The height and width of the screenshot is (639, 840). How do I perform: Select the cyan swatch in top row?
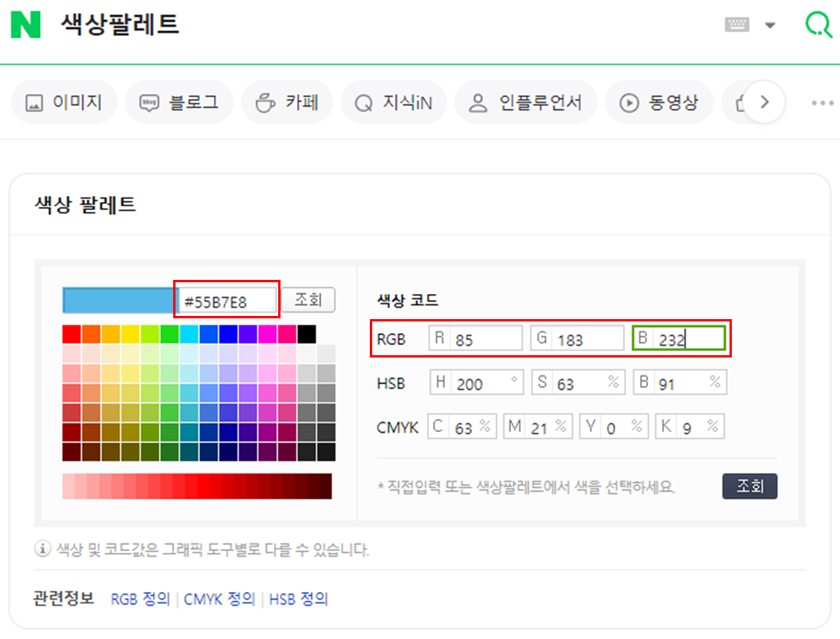189,334
